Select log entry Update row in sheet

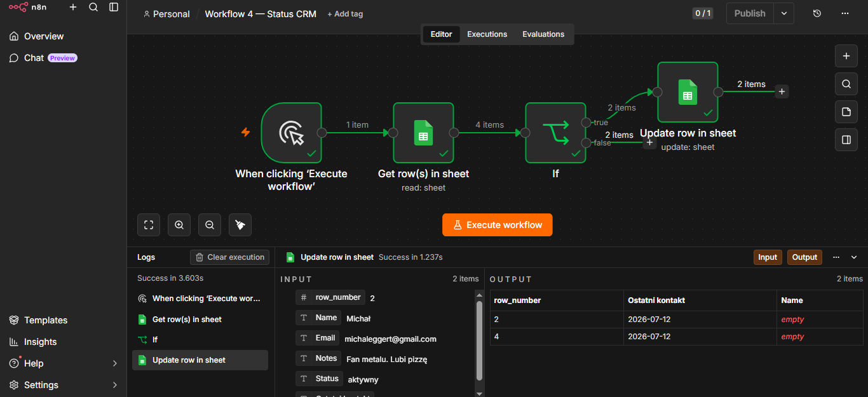[200, 360]
